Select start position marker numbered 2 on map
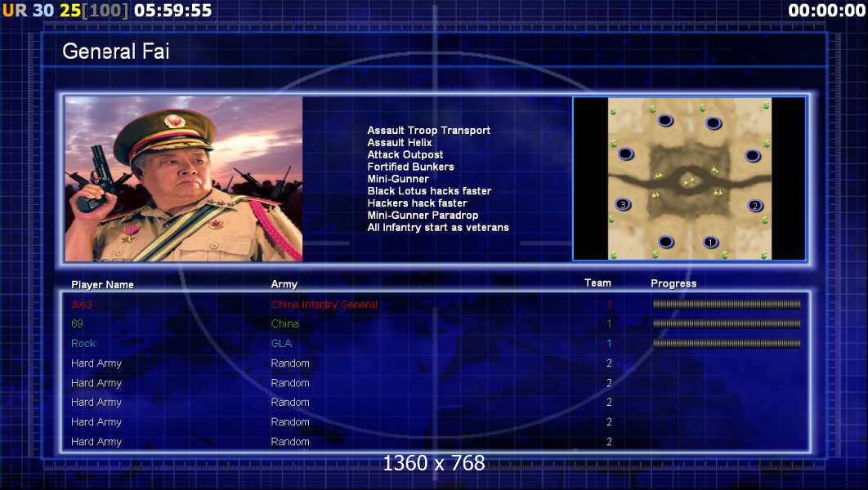Viewport: 868px width, 490px height. tap(754, 206)
